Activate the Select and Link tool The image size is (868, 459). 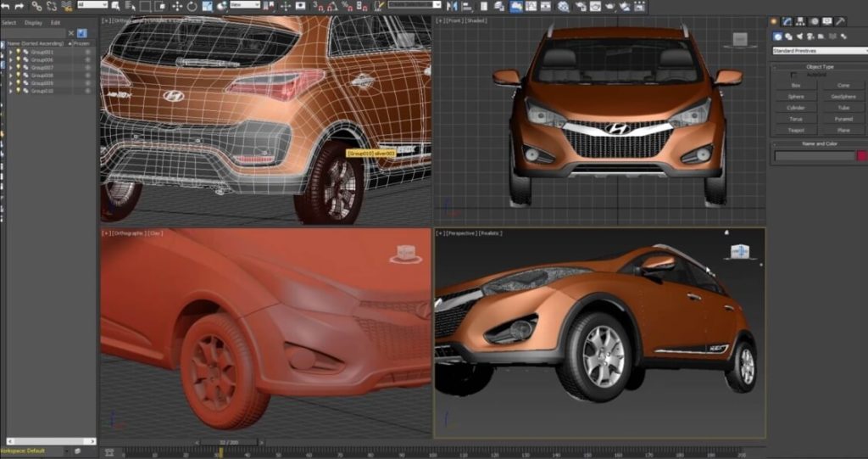(x=36, y=6)
